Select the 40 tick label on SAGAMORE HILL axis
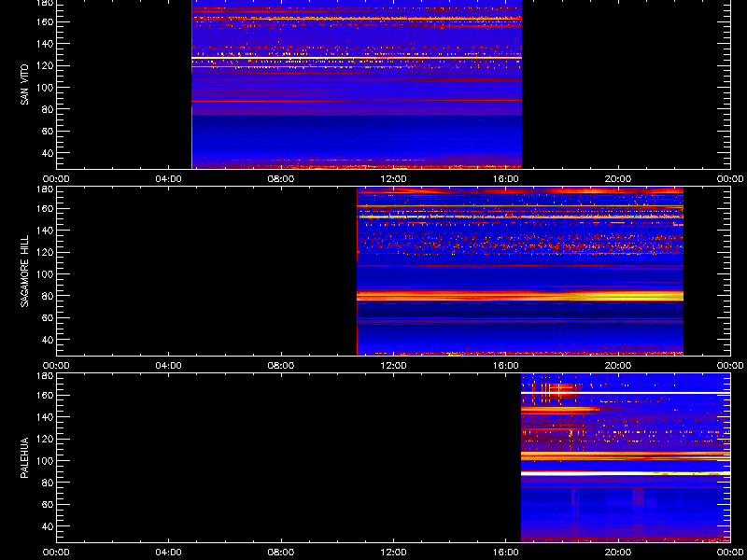The image size is (747, 560). (49, 340)
